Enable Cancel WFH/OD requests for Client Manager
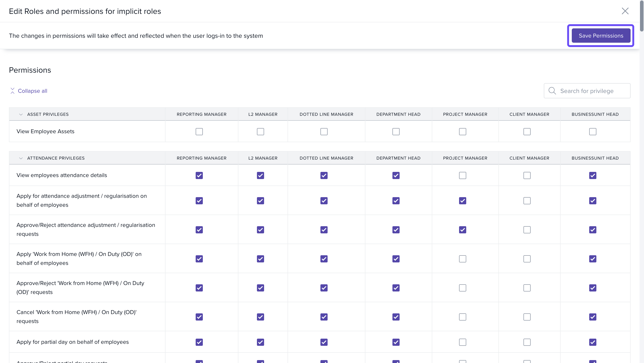The width and height of the screenshot is (644, 363). coord(527,317)
